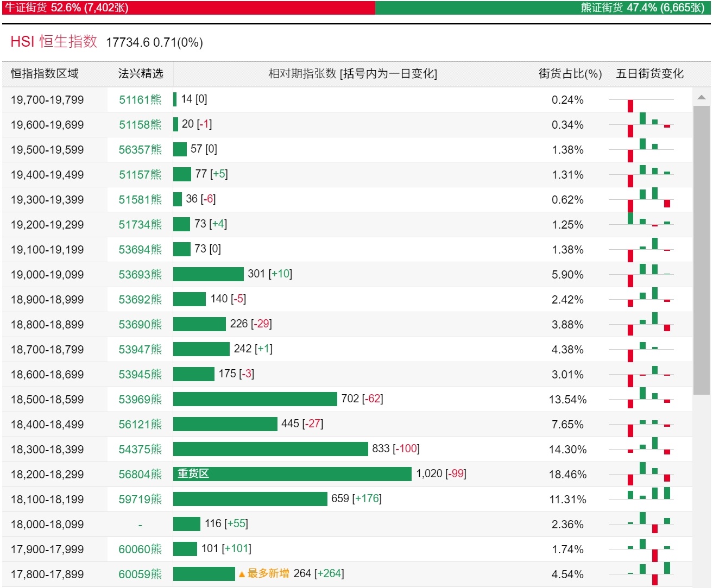The image size is (713, 588).
Task: Open warrant link 56357熊
Action: 140,150
